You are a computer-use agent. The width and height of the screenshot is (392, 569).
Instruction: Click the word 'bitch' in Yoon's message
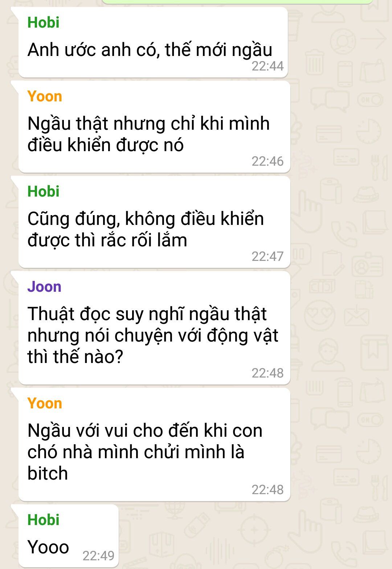(x=48, y=473)
